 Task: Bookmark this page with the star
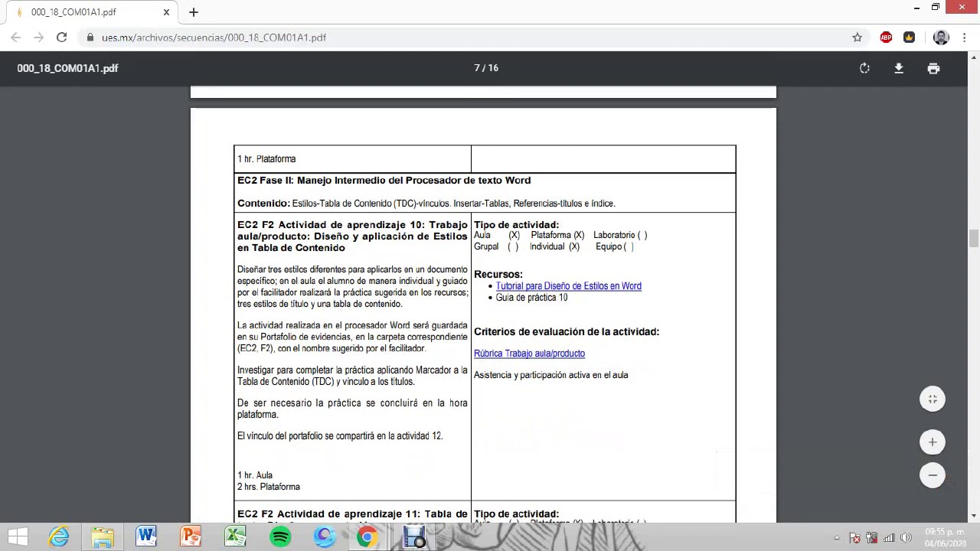click(857, 37)
